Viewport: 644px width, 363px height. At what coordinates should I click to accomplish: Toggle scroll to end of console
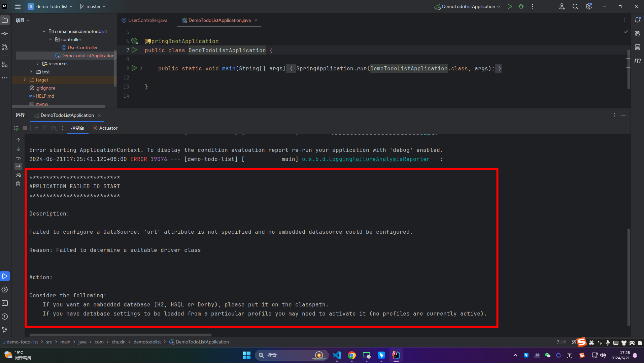18,166
